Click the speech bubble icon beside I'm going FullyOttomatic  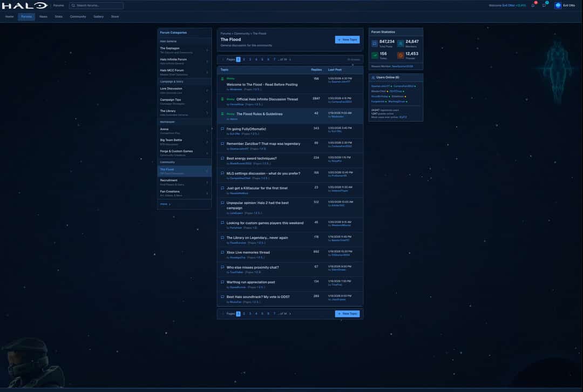(x=221, y=127)
